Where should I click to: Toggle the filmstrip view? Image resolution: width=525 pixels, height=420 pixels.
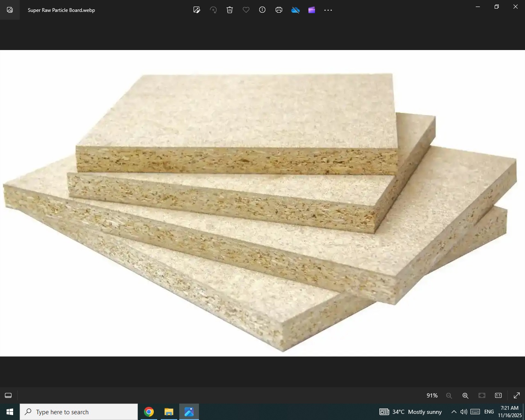pos(8,395)
